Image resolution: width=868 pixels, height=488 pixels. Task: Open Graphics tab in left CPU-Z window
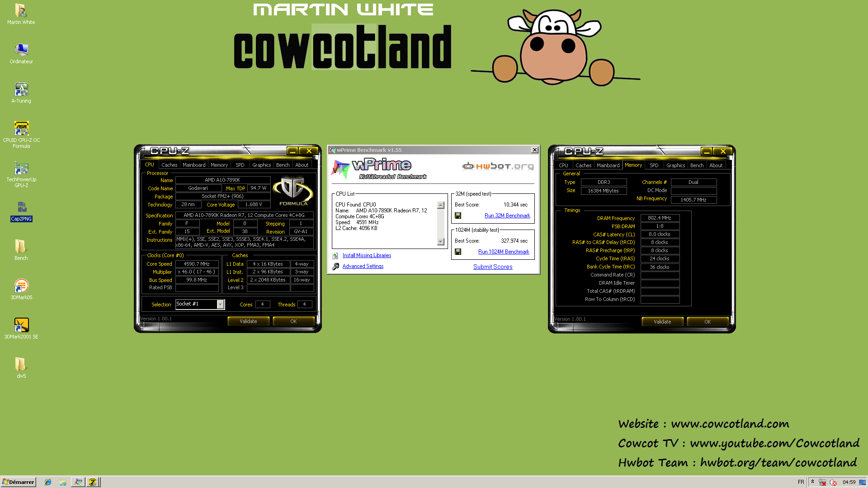(x=261, y=165)
